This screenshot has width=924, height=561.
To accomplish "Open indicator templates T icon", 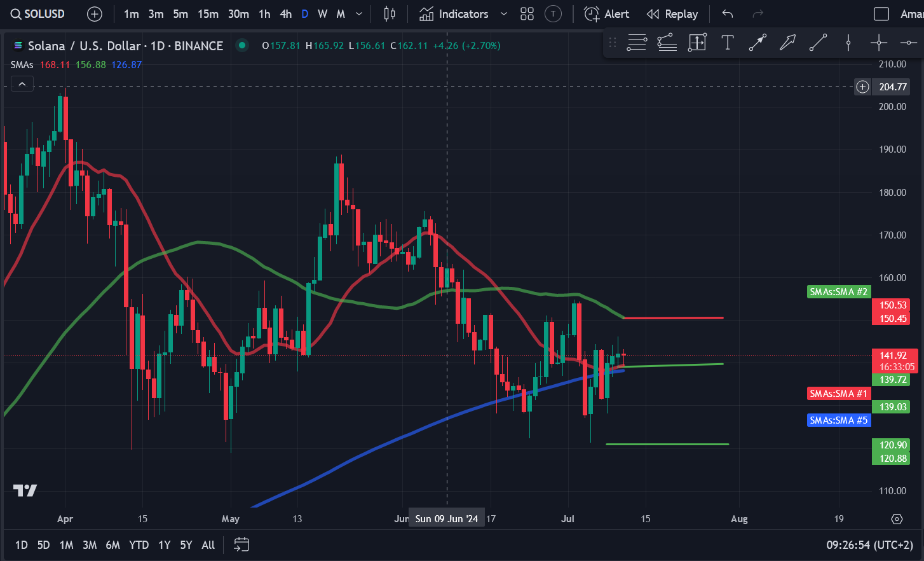I will [554, 14].
